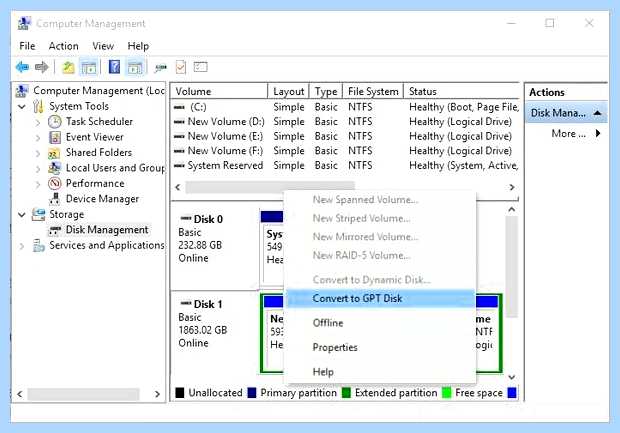
Task: Select Help in the context menu
Action: pyautogui.click(x=380, y=372)
